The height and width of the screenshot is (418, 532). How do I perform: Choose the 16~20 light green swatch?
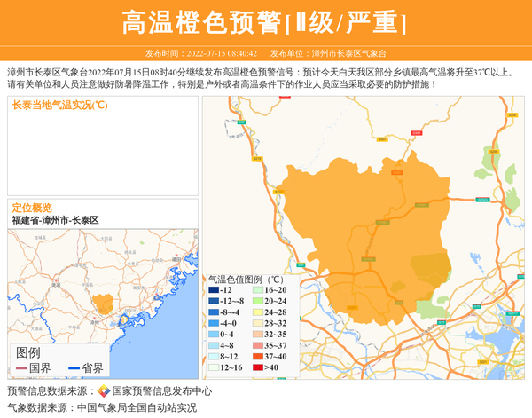point(255,290)
